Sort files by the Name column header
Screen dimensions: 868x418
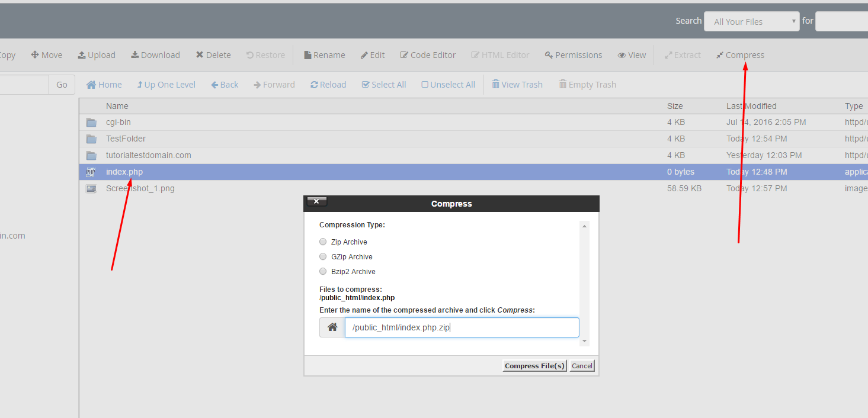click(117, 105)
